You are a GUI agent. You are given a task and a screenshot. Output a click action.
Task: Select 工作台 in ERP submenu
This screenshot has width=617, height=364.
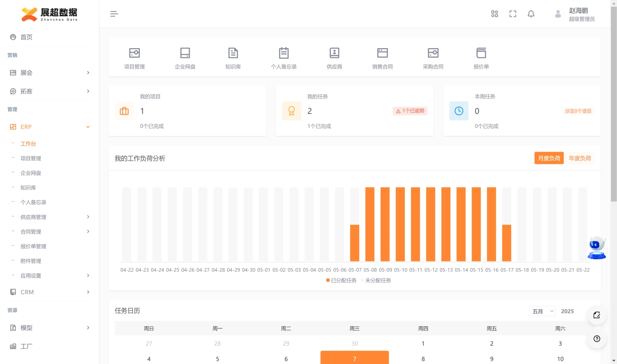28,144
